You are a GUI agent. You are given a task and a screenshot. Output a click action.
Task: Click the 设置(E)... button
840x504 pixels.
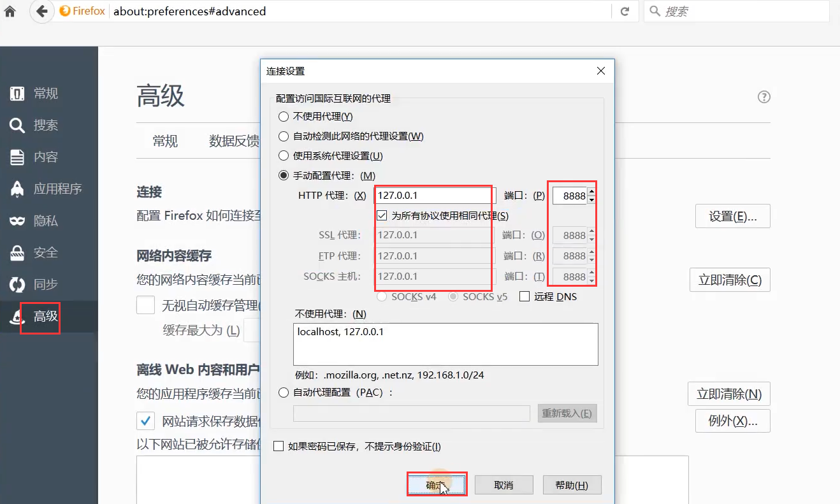pyautogui.click(x=733, y=217)
